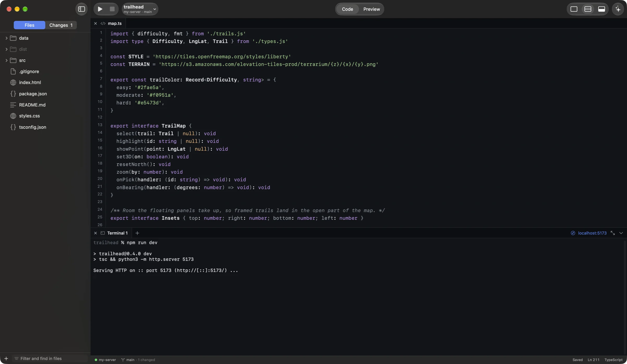Expand the terminal panel with arrows icon
The height and width of the screenshot is (364, 627).
(613, 233)
